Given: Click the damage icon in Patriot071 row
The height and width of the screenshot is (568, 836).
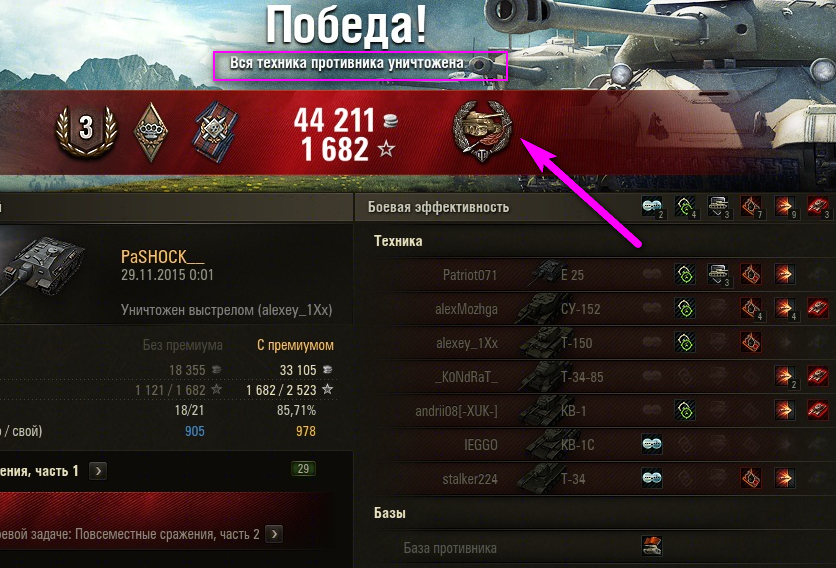Looking at the screenshot, I should pos(784,275).
